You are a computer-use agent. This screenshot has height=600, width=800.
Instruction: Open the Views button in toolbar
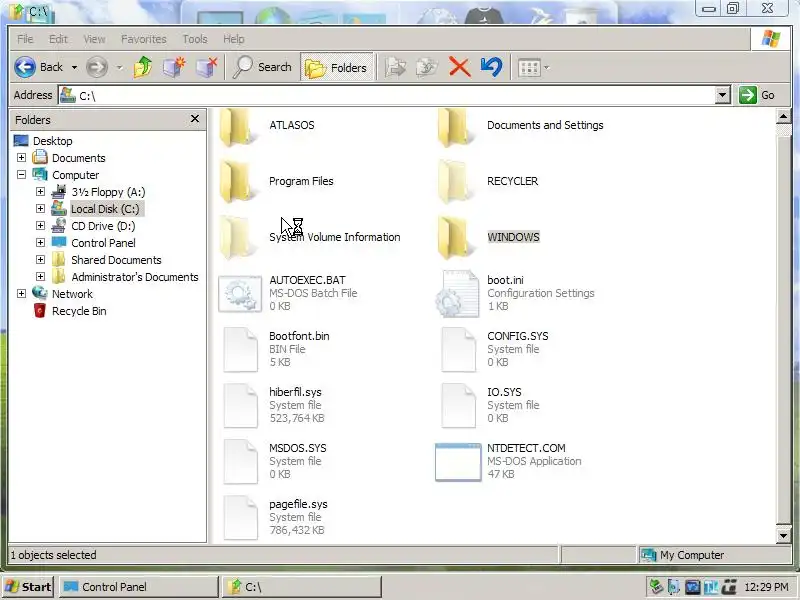[529, 67]
